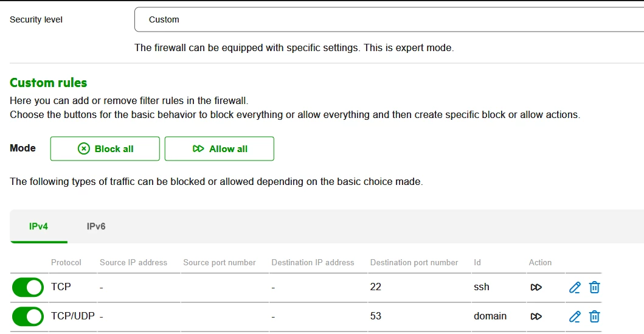
Task: Select the ssh Id cell
Action: coord(482,287)
